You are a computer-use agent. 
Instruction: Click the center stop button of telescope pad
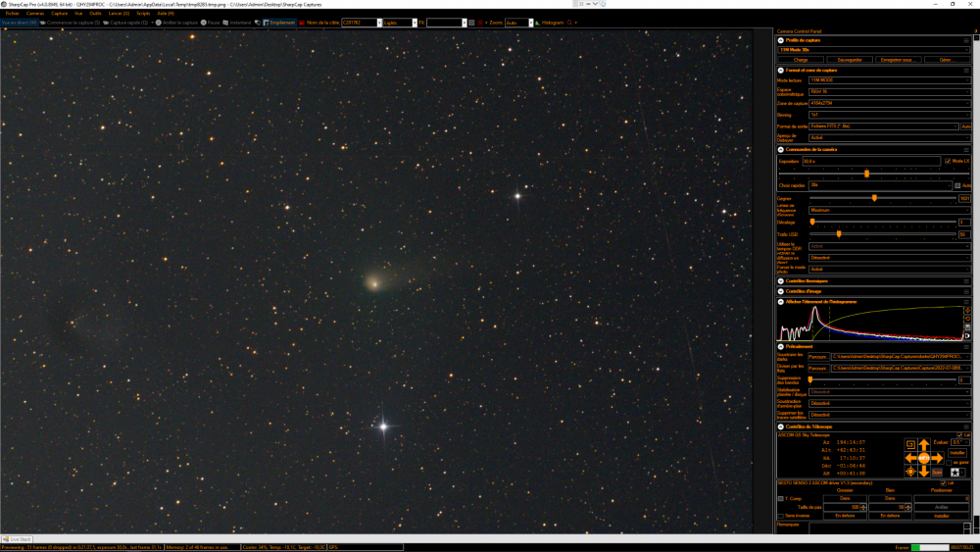(924, 458)
